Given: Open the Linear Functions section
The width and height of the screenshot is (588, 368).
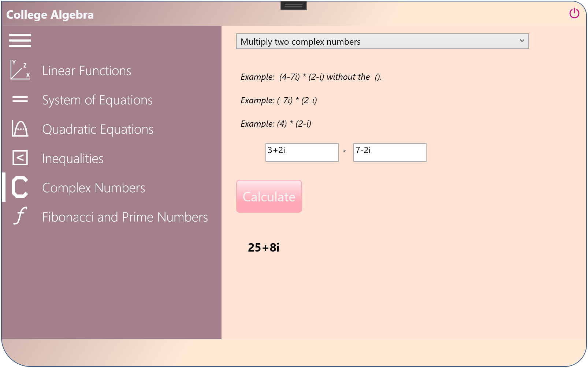Looking at the screenshot, I should click(x=87, y=70).
